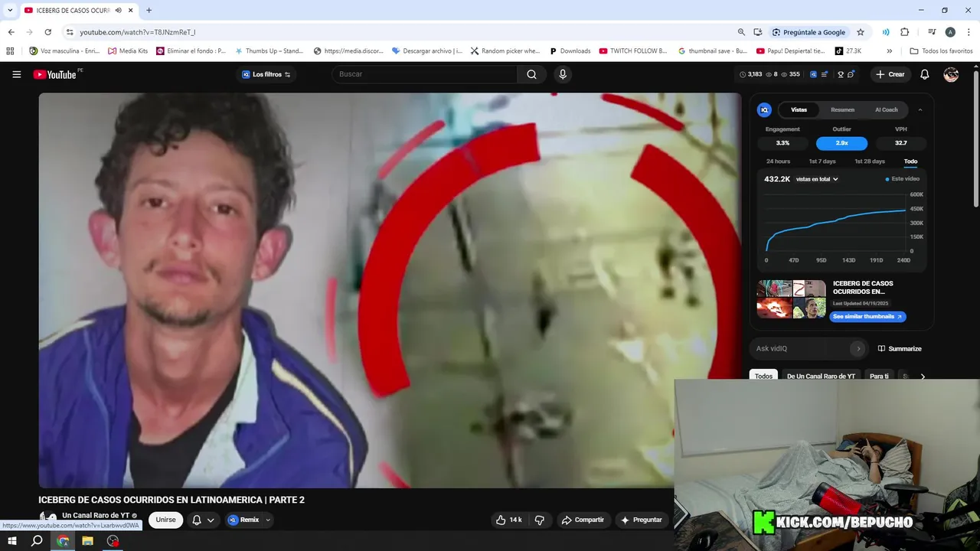The width and height of the screenshot is (980, 551).
Task: Switch to the AI Coach tab
Action: point(886,109)
